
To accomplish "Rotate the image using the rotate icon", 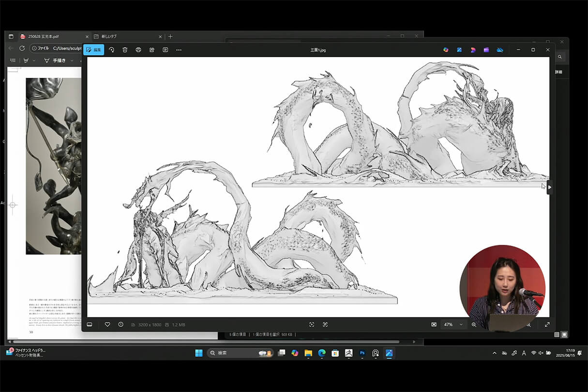I will tap(111, 50).
